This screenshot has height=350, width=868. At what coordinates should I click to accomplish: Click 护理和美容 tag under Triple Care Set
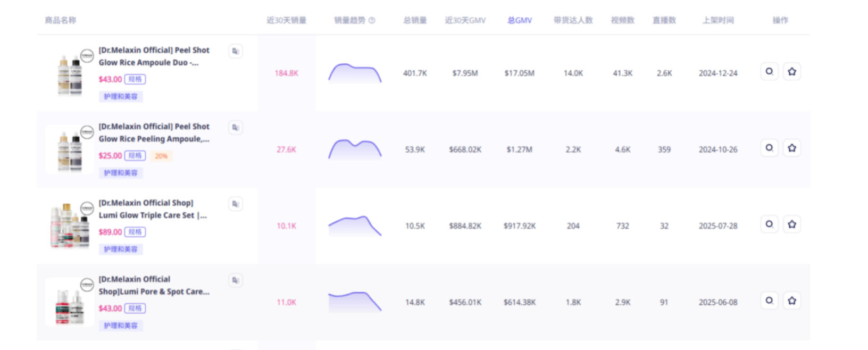(121, 249)
